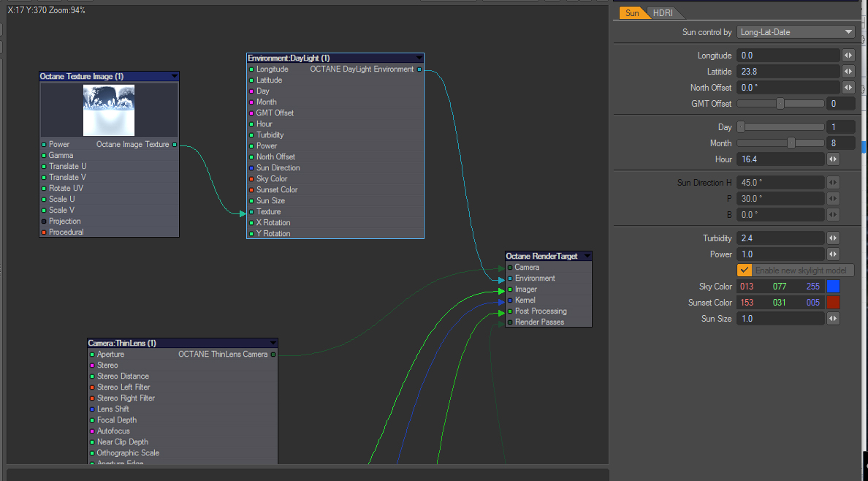Click the Month value field showing 8
The height and width of the screenshot is (481, 868).
840,143
